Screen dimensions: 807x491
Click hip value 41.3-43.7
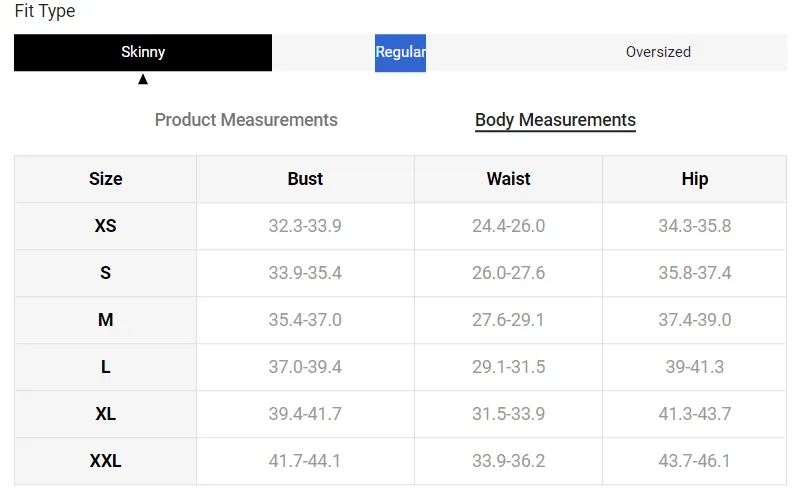point(695,414)
